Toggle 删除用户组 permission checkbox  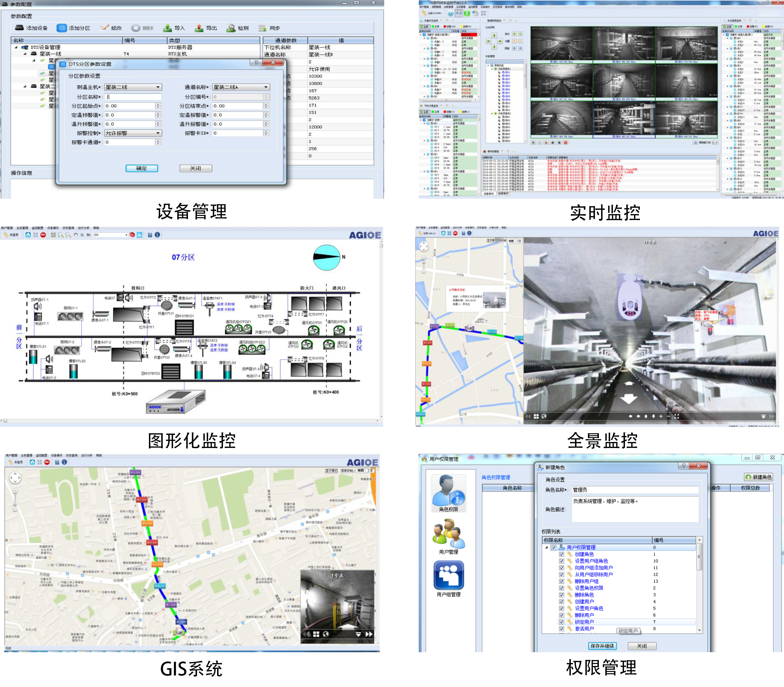click(561, 581)
